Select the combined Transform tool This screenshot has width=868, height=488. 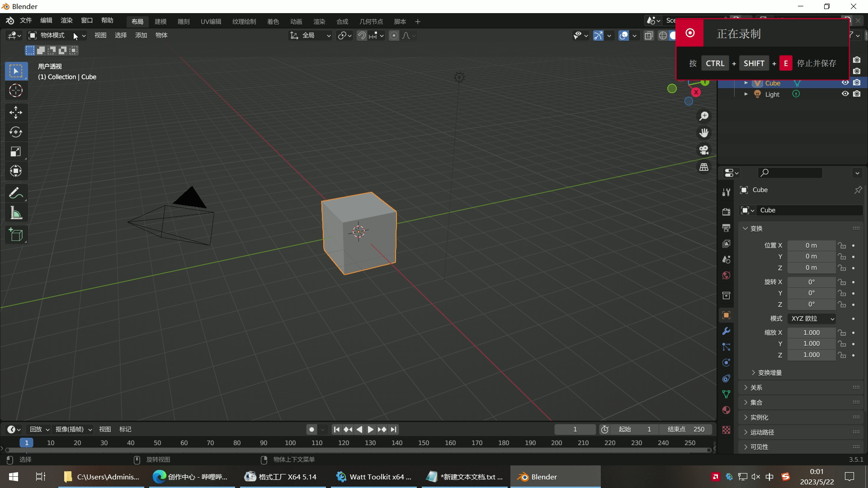point(16,171)
